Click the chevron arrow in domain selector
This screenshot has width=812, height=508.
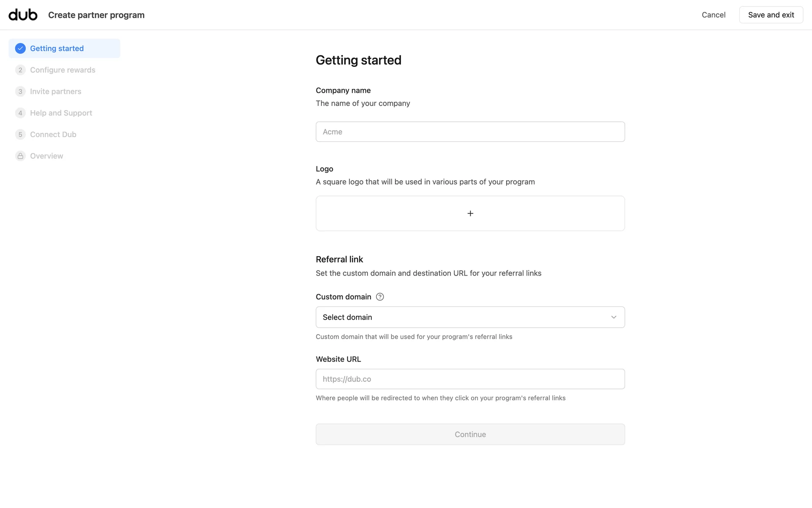(x=614, y=317)
